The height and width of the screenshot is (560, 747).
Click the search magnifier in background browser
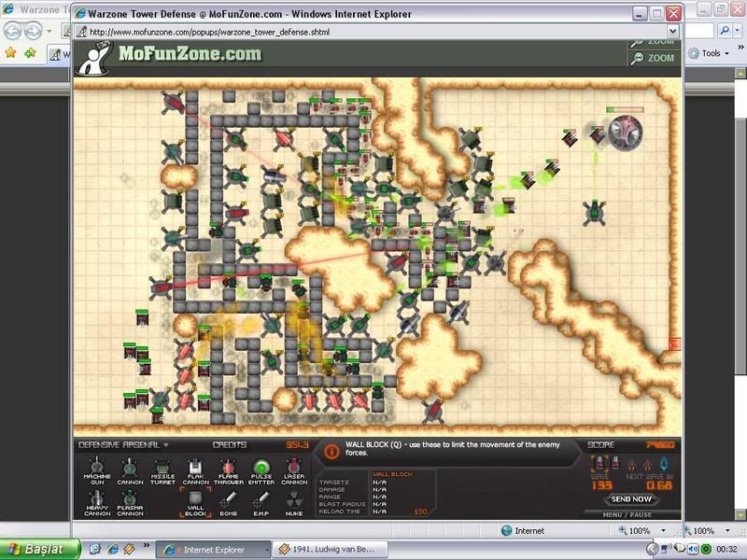point(725,31)
